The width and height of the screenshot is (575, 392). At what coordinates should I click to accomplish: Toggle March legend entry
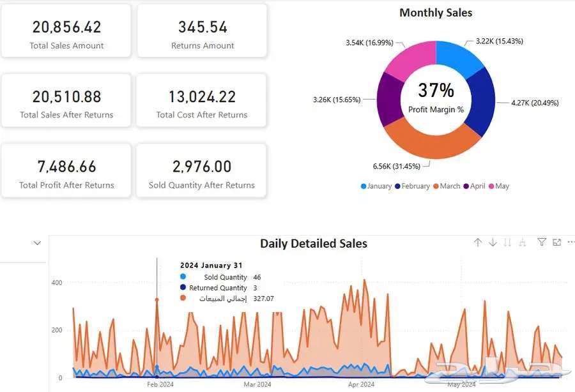pos(446,186)
